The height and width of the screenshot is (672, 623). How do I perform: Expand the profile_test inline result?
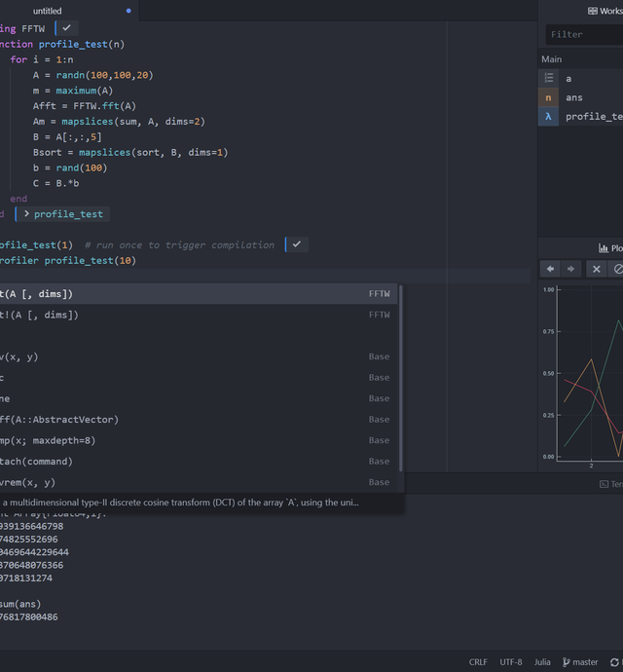[x=26, y=214]
